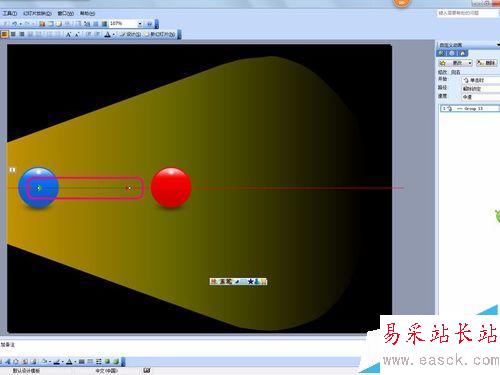Screen dimensions: 500x375
Task: Expand the formatting toolbar font color dropdown
Action: pyautogui.click(x=114, y=34)
